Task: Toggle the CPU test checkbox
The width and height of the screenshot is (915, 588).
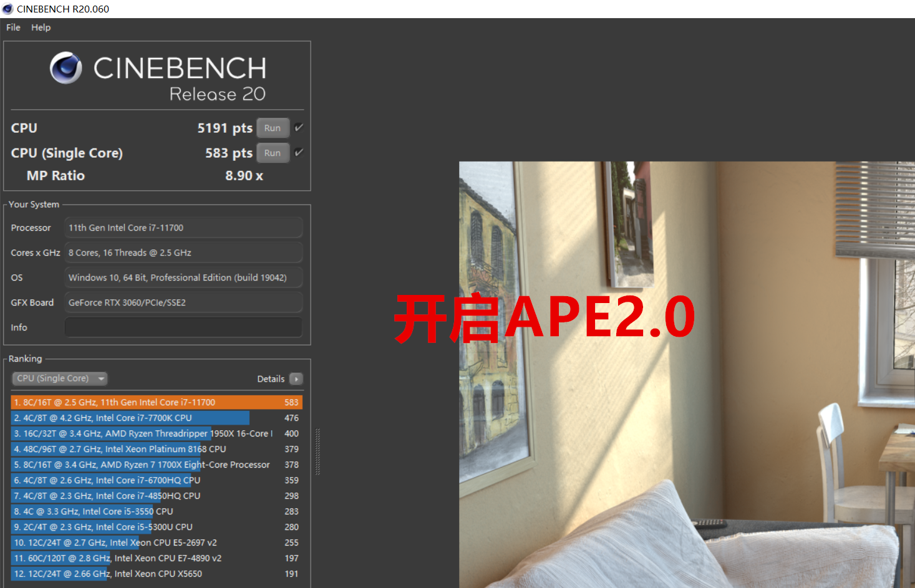Action: pos(299,127)
